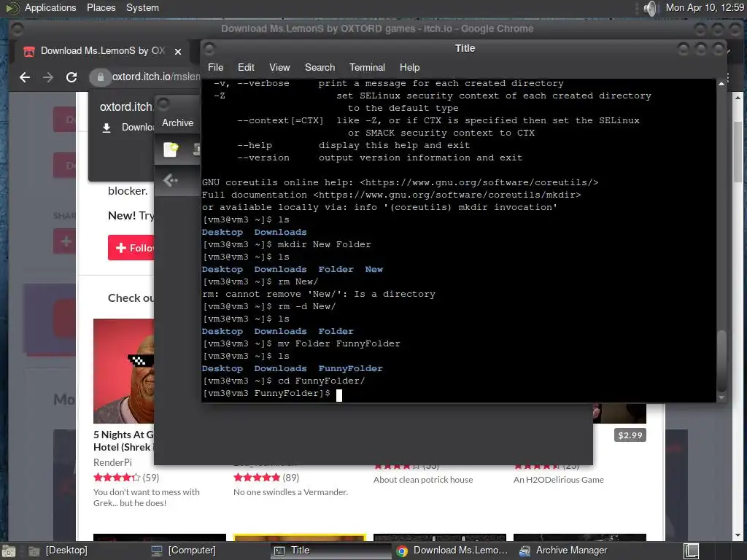Click the clock showing Mon Apr 10
747x560 pixels.
(x=705, y=7)
